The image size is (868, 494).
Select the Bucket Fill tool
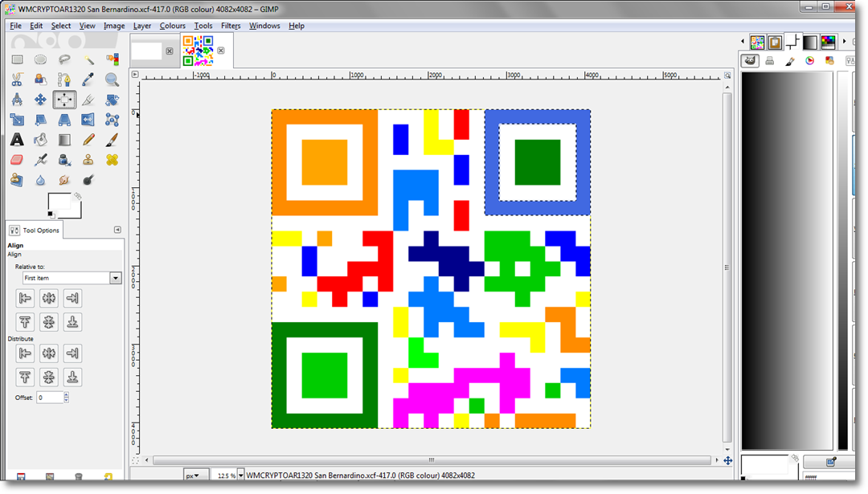coord(40,140)
